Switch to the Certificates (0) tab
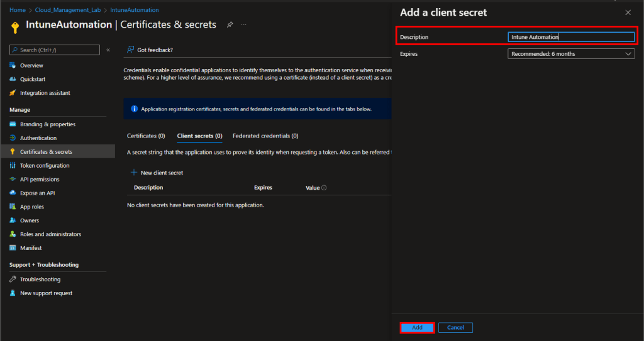This screenshot has height=341, width=644. 146,136
